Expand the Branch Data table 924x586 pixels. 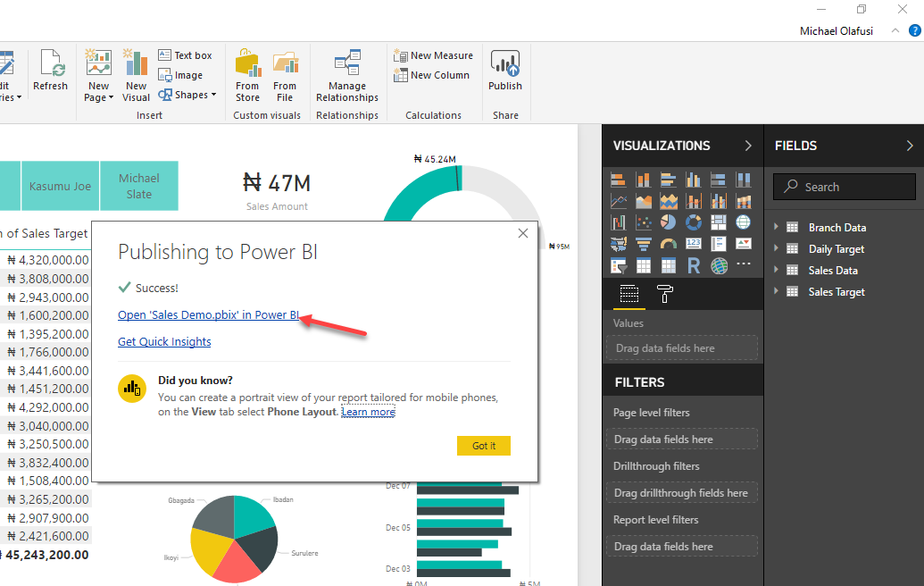click(x=777, y=227)
